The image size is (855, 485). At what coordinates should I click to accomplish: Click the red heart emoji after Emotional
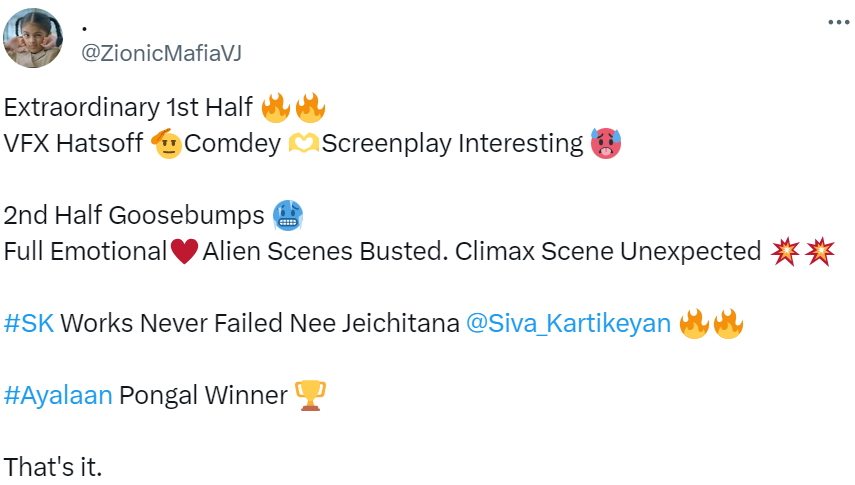pos(184,252)
